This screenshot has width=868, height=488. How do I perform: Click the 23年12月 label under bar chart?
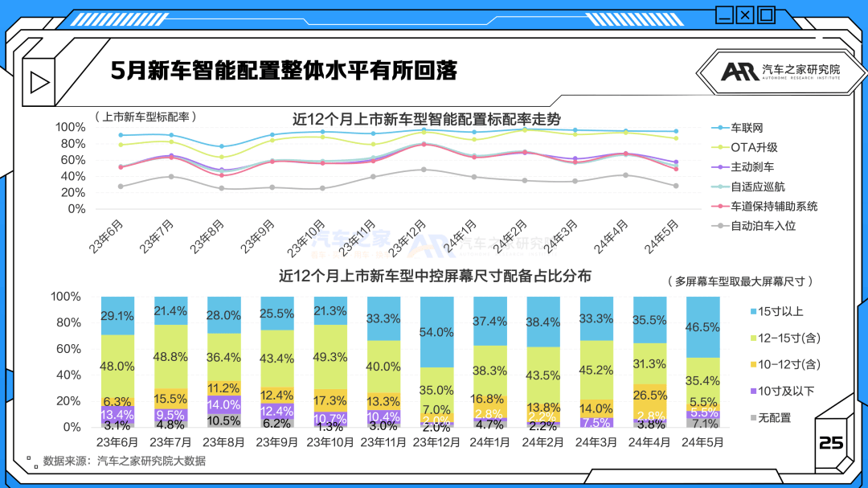[x=436, y=442]
